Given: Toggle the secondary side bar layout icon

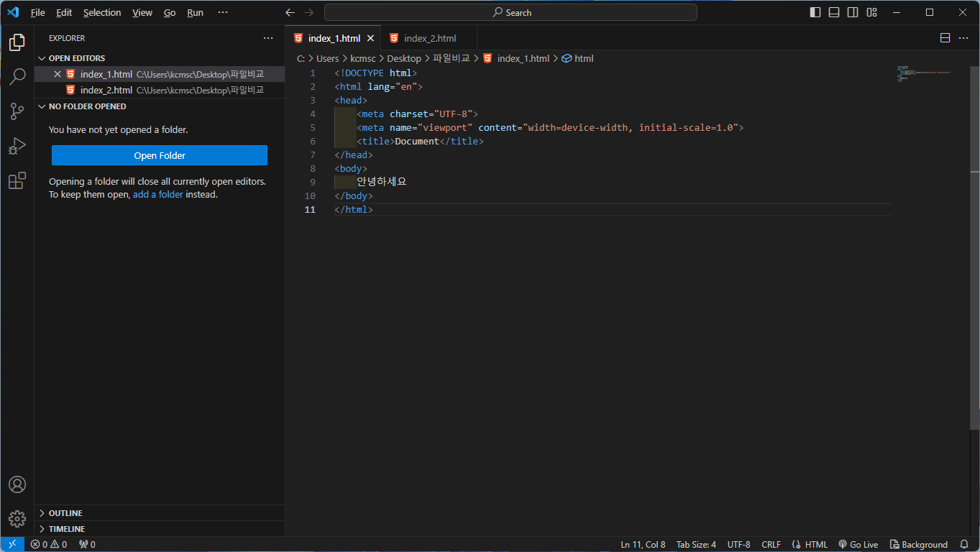Looking at the screenshot, I should [853, 12].
